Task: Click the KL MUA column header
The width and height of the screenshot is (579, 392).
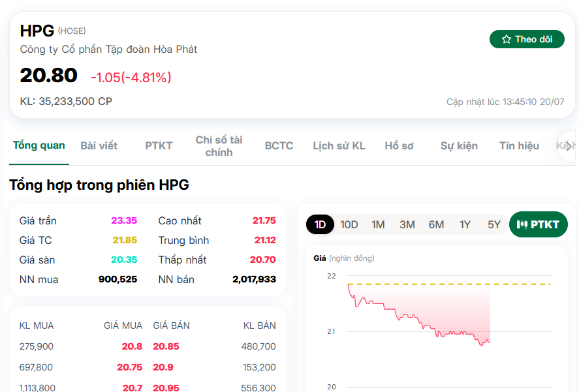Action: pos(37,325)
